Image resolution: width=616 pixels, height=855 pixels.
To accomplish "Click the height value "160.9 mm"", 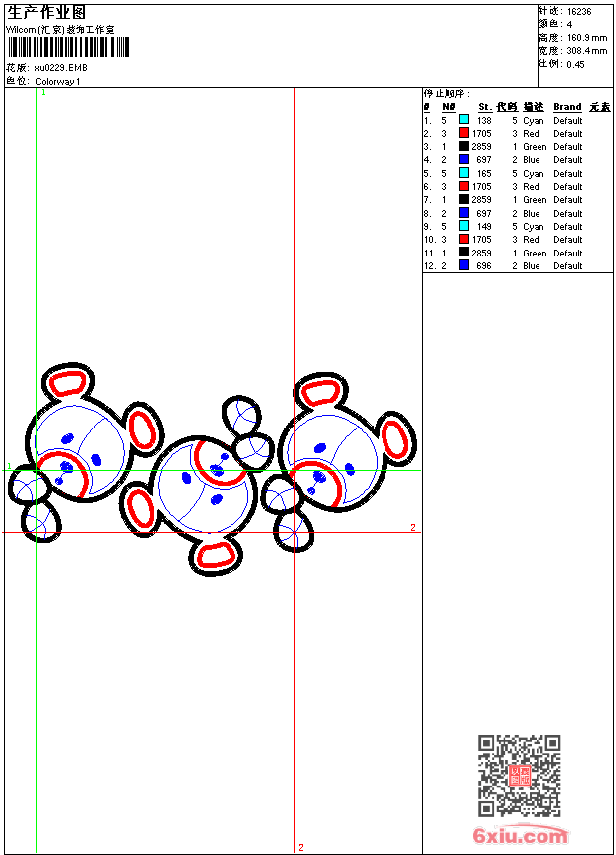I will [587, 38].
